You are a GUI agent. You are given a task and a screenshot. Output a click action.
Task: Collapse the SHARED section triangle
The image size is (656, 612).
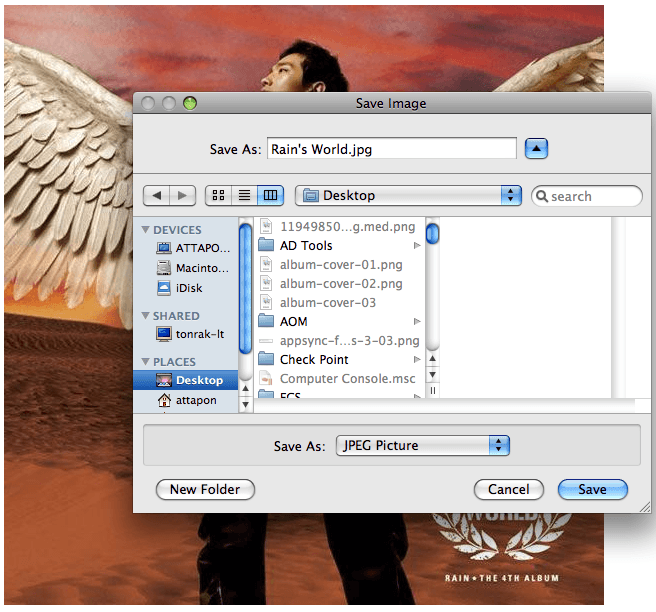(146, 315)
